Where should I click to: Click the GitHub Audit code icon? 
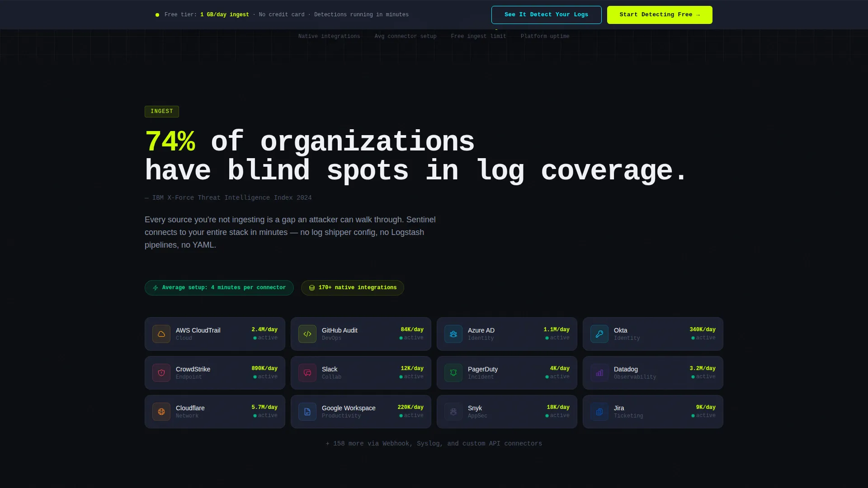click(307, 334)
